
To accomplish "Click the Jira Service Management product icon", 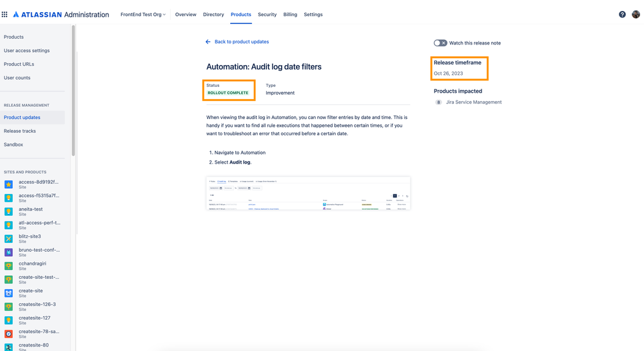I will [438, 102].
